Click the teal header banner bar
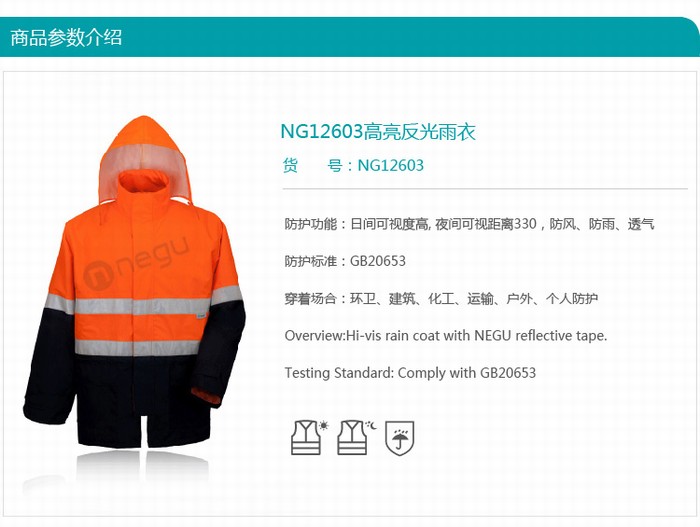Viewport: 700px width, 527px height. point(350,38)
